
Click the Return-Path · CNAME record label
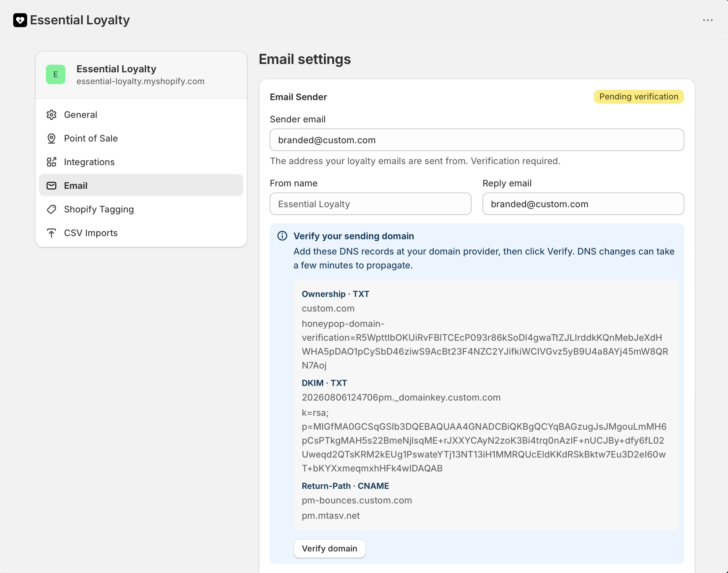[x=345, y=486]
